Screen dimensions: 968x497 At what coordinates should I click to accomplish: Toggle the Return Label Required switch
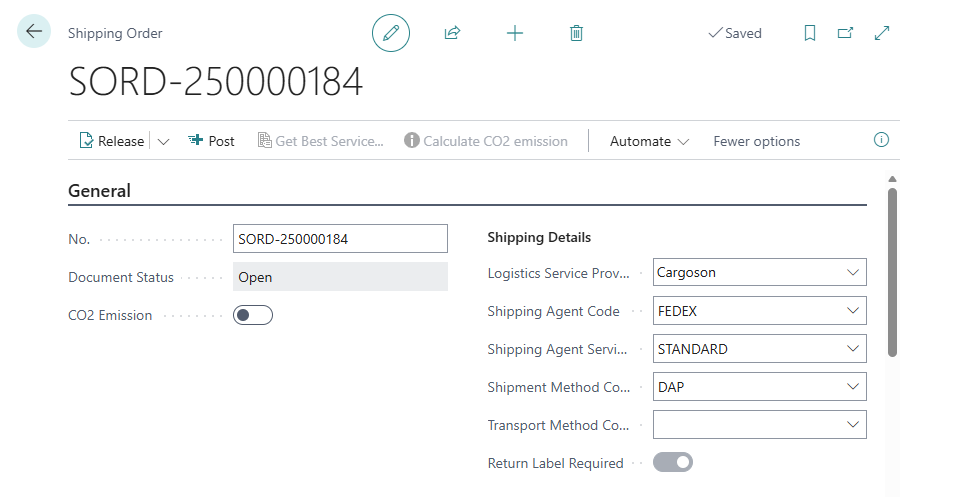pyautogui.click(x=672, y=463)
